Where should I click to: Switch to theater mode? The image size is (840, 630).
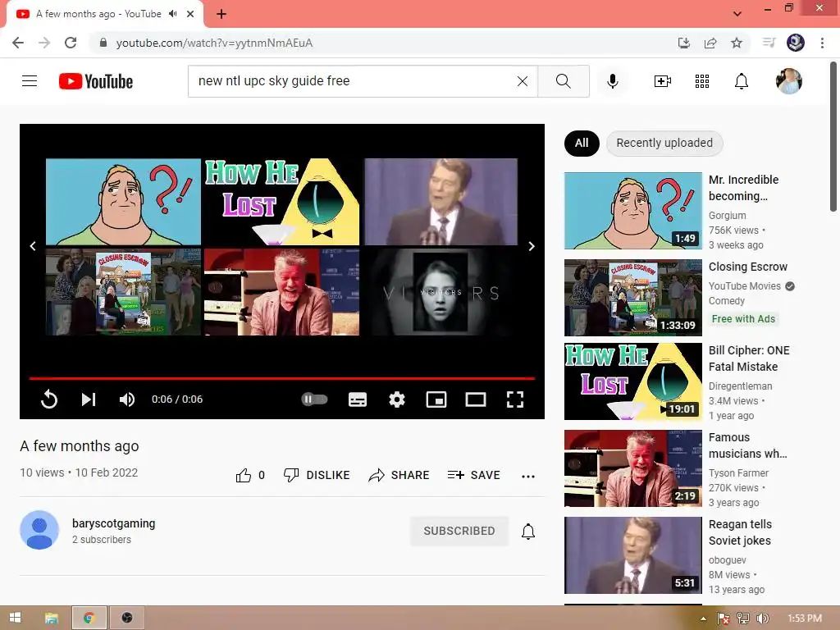(476, 399)
